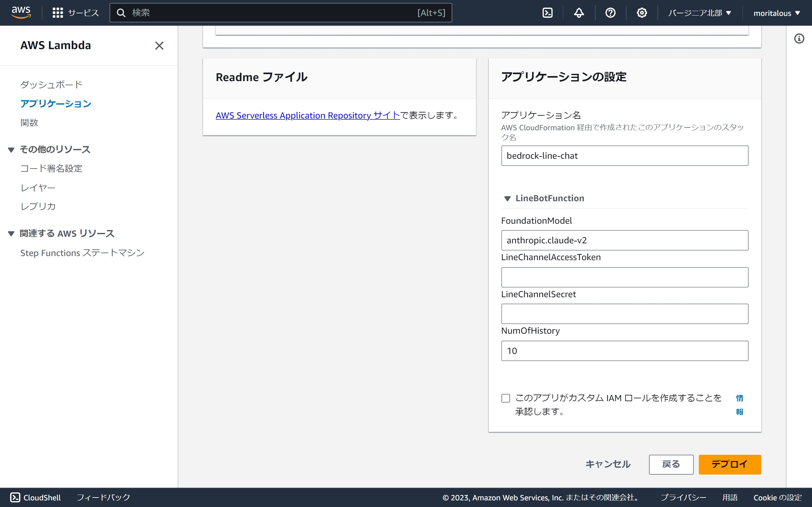Open settings gear icon in header

[642, 13]
